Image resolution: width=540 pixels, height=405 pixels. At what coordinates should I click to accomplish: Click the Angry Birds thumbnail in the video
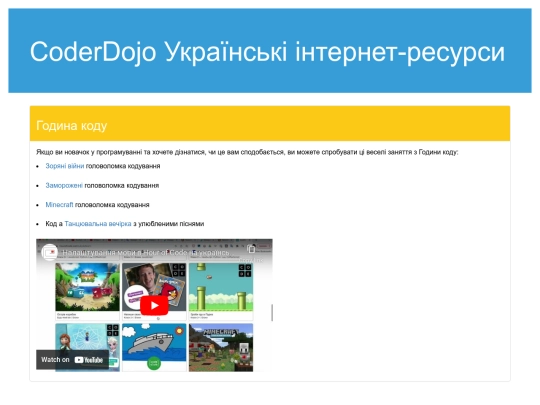pyautogui.click(x=154, y=287)
